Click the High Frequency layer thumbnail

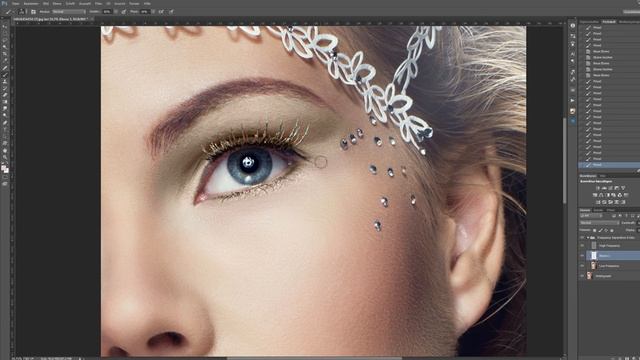594,246
